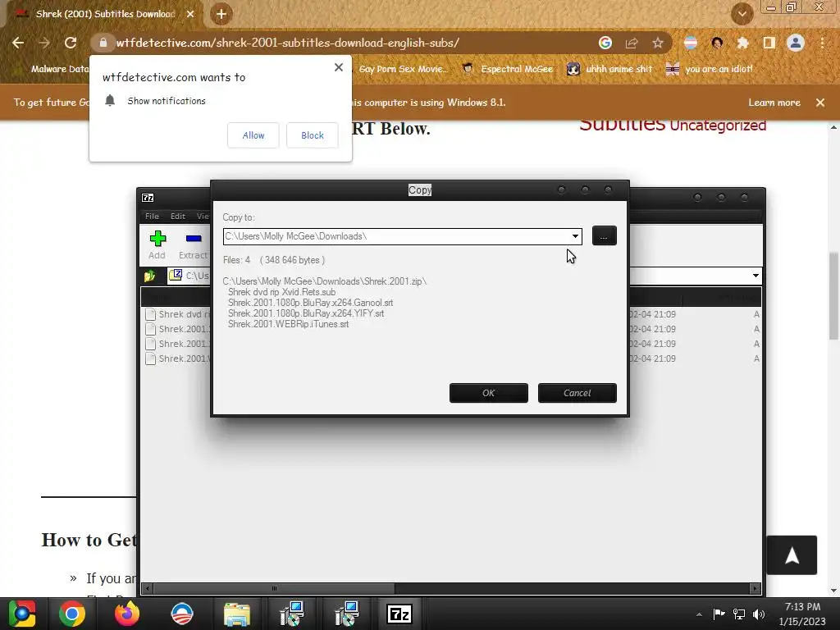Click the share page icon
Viewport: 840px width, 630px height.
pos(632,43)
